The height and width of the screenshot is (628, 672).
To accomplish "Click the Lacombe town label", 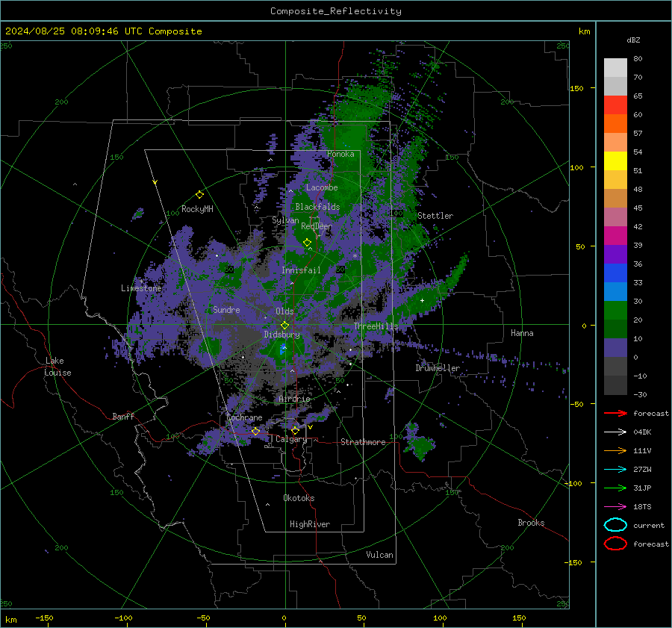I will [x=322, y=187].
